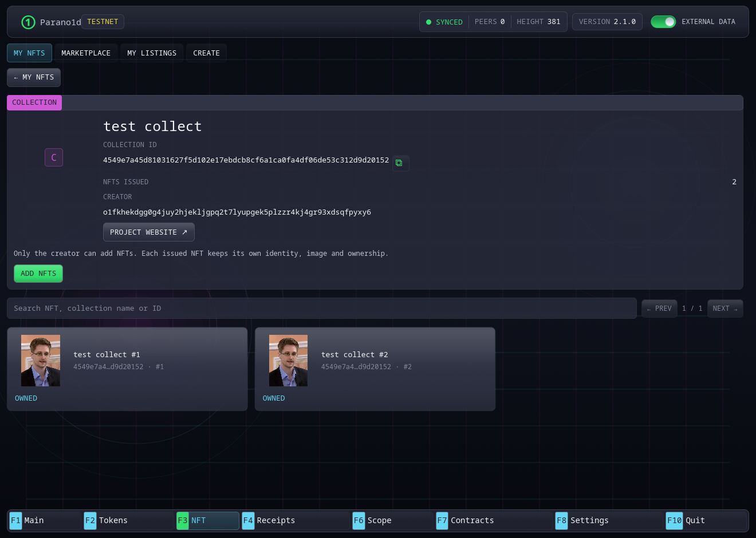
Task: Click the OWNED label on test collect #1
Action: coord(26,398)
